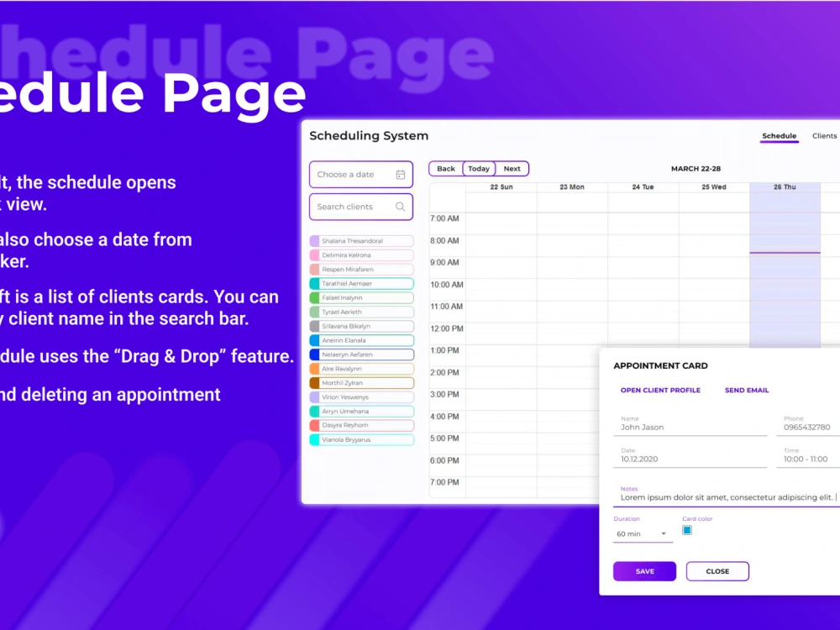Edit the Time field 10:00 - 11:00

808,456
